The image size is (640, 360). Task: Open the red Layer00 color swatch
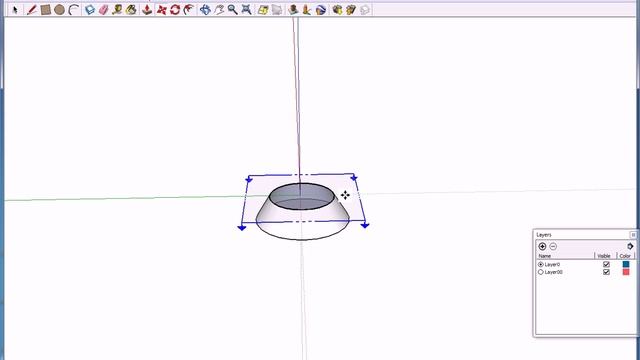click(x=626, y=272)
